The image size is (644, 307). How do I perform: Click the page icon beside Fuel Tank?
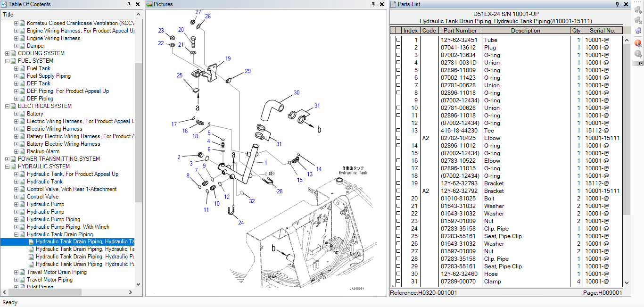tap(22, 68)
